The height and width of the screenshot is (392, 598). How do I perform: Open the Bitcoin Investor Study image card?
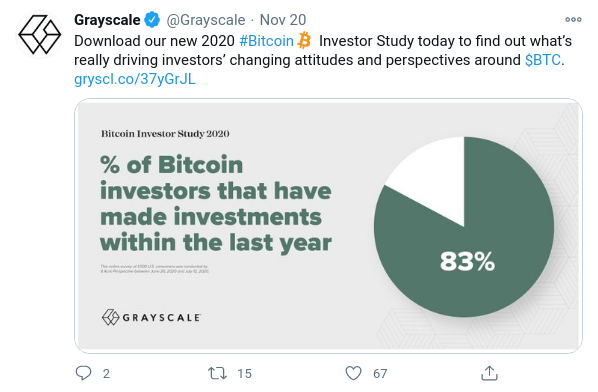click(328, 226)
